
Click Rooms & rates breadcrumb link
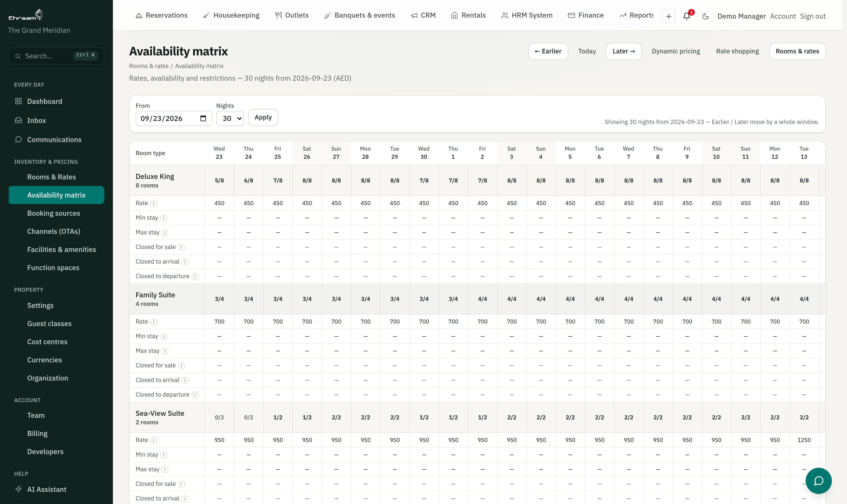[148, 66]
